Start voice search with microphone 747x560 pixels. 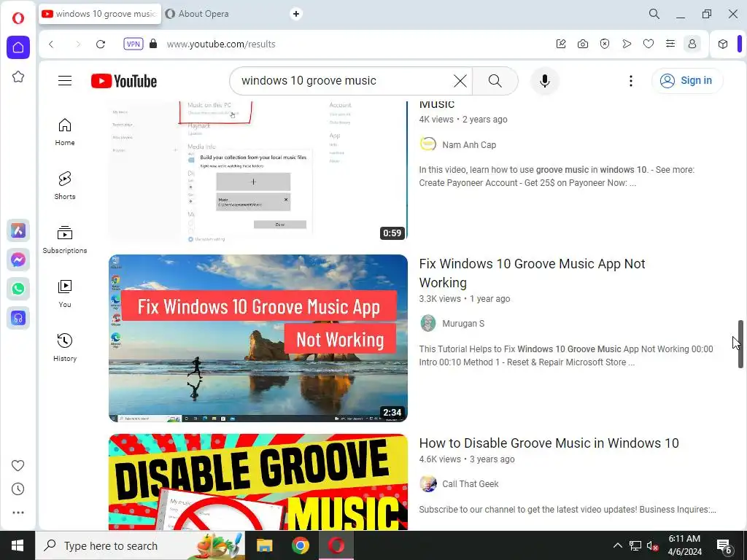point(544,81)
